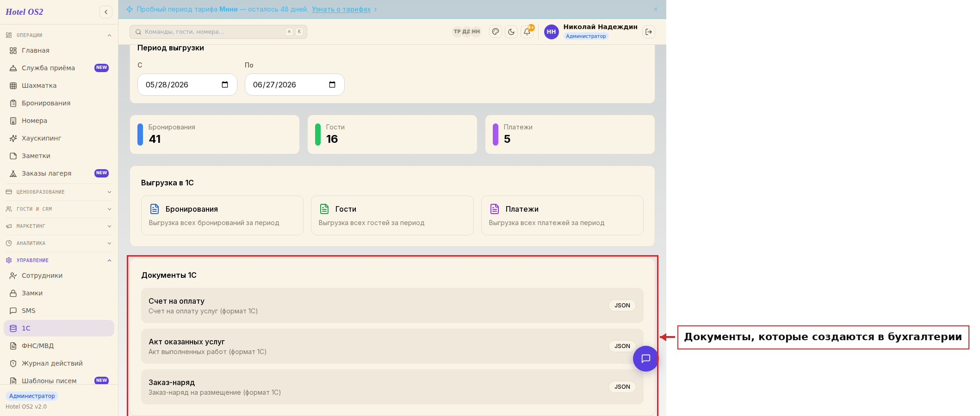Dismiss the trial period banner
The height and width of the screenshot is (416, 980).
click(x=656, y=9)
